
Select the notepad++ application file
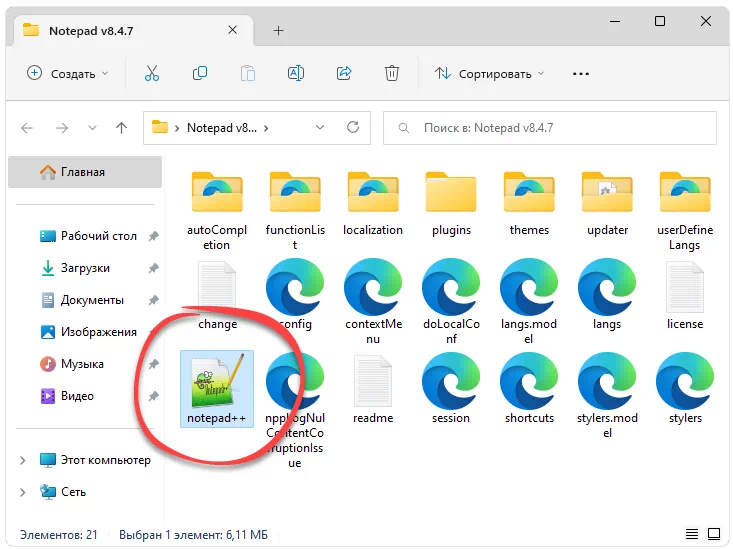[217, 389]
